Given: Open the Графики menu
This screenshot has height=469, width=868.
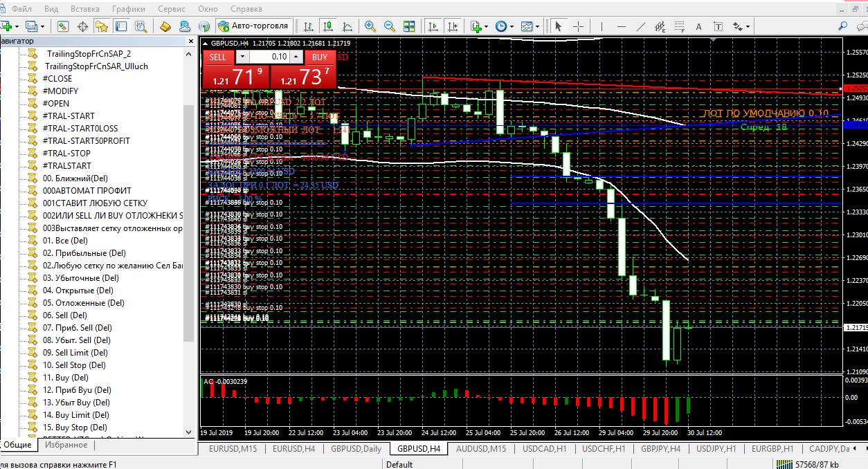Looking at the screenshot, I should click(x=128, y=9).
